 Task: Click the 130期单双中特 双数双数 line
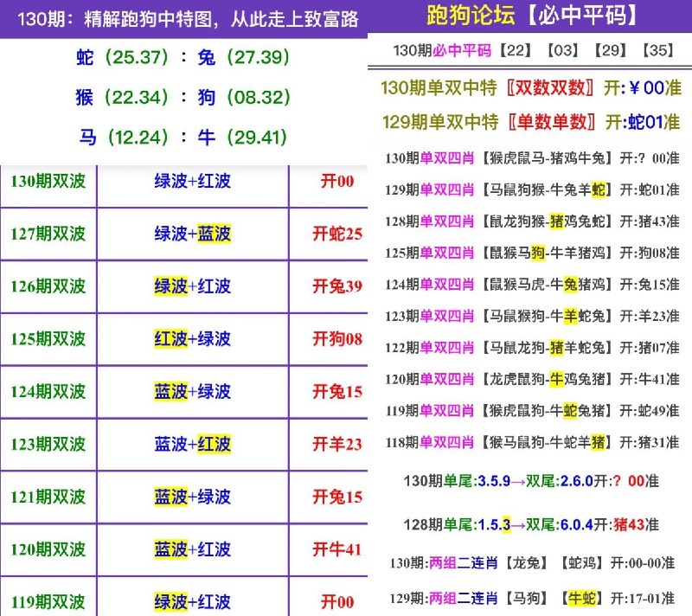tap(531, 87)
